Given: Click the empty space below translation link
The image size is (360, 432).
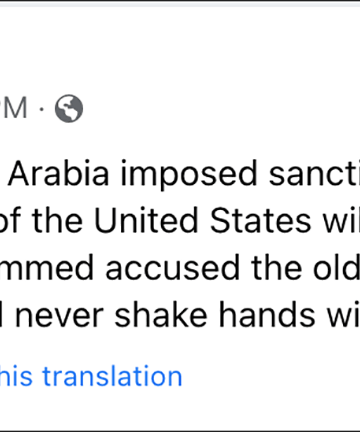Looking at the screenshot, I should pyautogui.click(x=180, y=410).
